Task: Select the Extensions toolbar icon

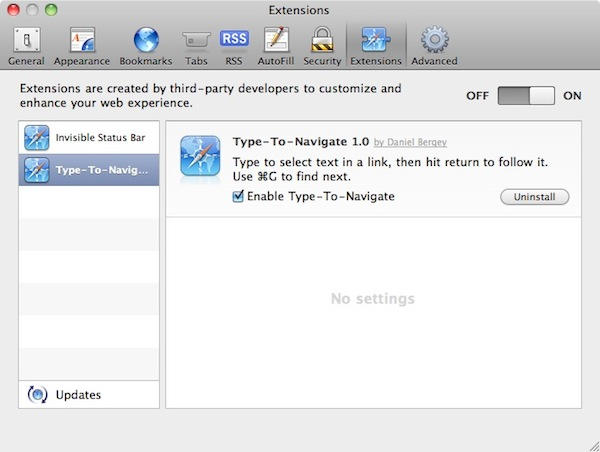Action: click(x=375, y=46)
